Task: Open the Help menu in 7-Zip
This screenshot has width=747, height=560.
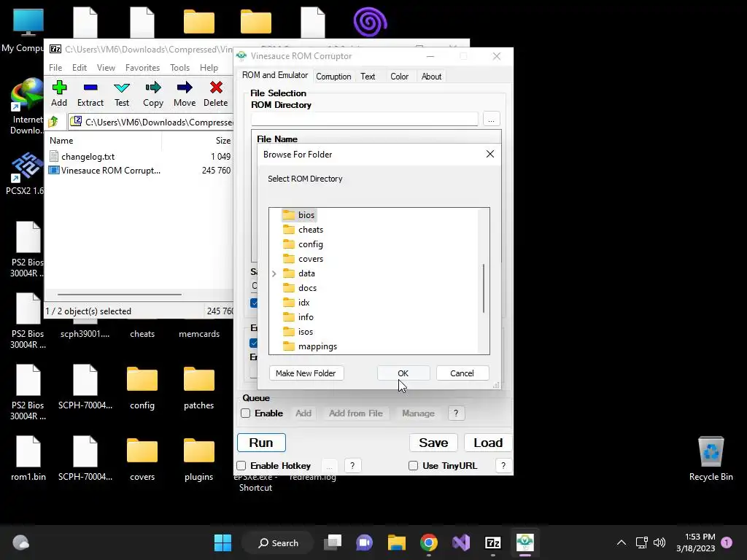Action: pyautogui.click(x=209, y=68)
